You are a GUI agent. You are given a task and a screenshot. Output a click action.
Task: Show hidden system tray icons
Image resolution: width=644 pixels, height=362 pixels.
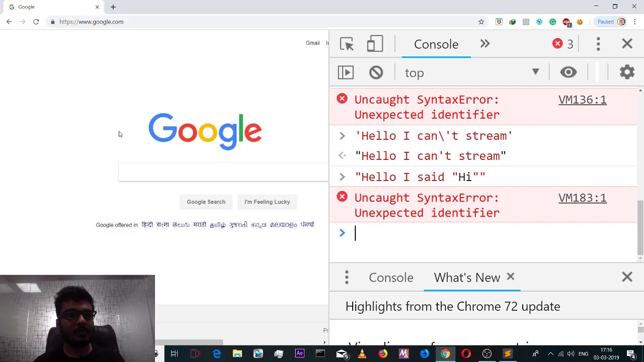point(550,353)
